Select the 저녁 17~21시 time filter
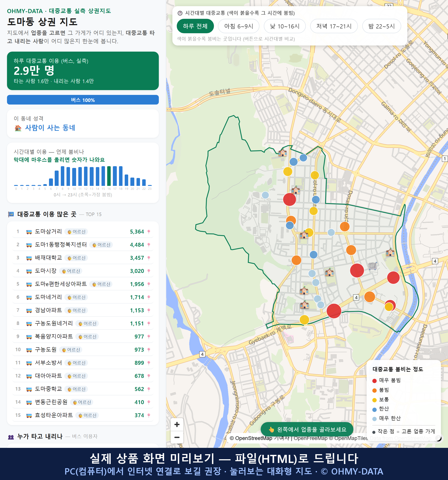Image resolution: width=448 pixels, height=480 pixels. click(x=334, y=26)
